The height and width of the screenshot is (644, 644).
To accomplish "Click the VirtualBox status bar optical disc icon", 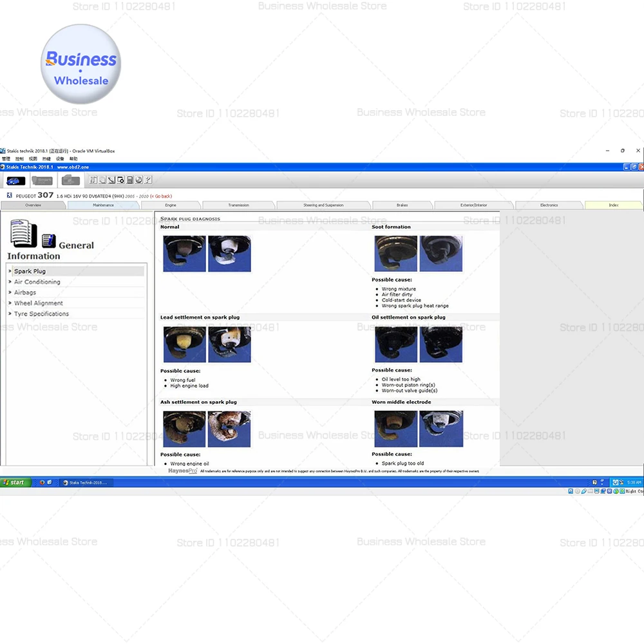I will (x=577, y=491).
